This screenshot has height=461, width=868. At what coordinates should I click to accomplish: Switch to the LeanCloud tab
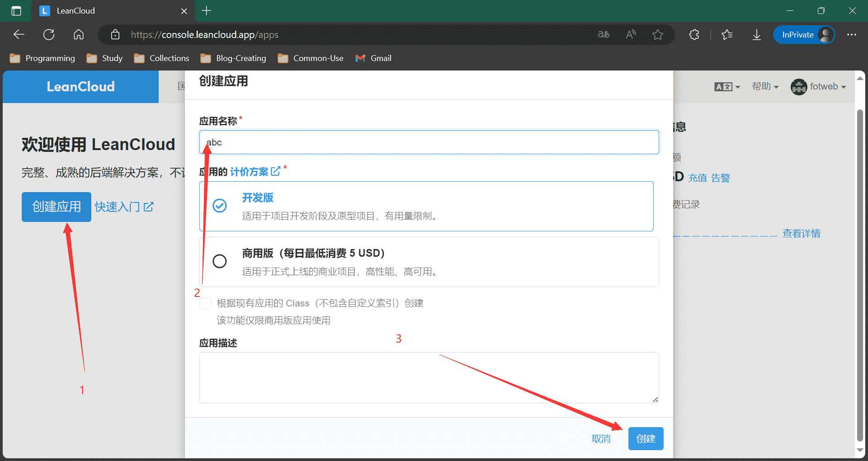[113, 11]
